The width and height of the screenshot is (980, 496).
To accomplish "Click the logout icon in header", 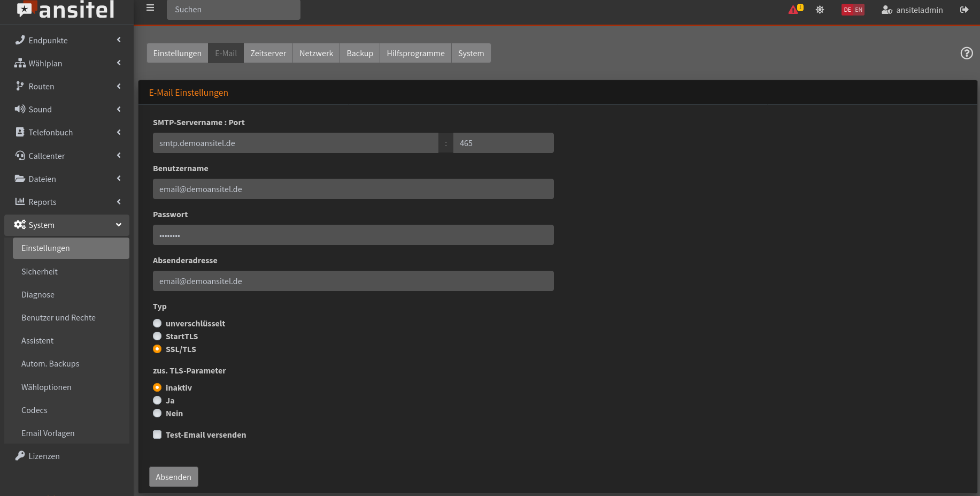I will [x=964, y=10].
